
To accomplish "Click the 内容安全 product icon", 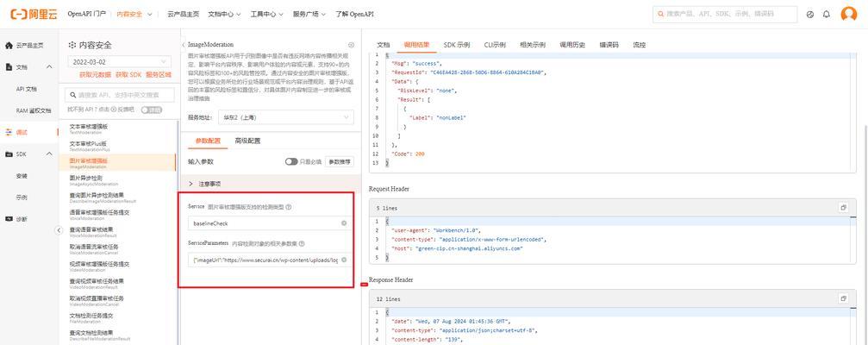I will tap(72, 46).
